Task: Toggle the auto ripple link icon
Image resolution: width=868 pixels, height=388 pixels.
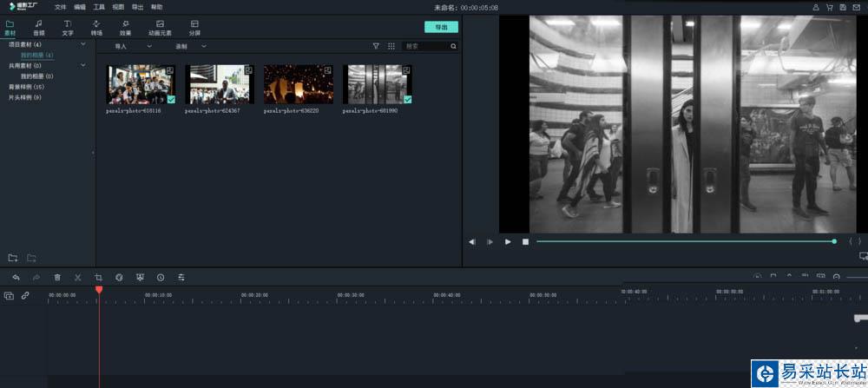Action: tap(25, 296)
